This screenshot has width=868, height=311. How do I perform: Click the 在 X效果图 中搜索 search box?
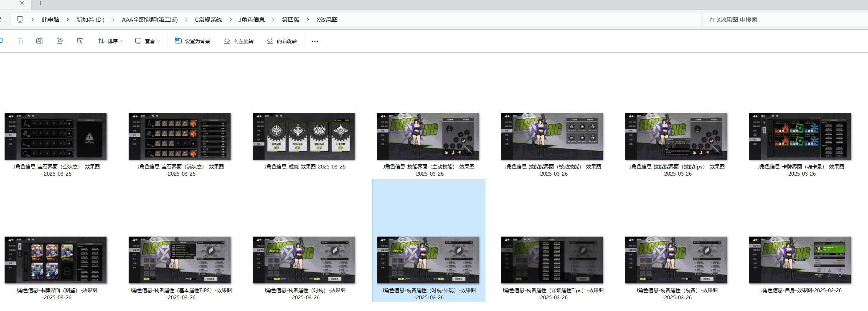click(x=785, y=20)
